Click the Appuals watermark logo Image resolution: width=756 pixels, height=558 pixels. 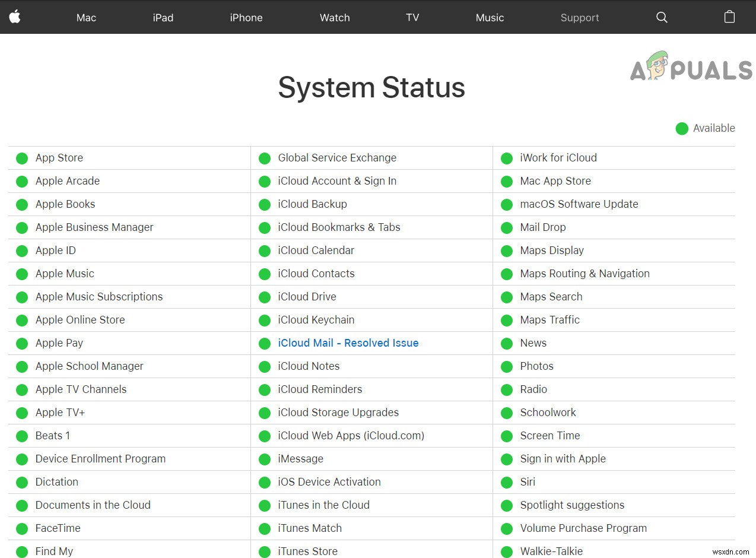[x=691, y=66]
